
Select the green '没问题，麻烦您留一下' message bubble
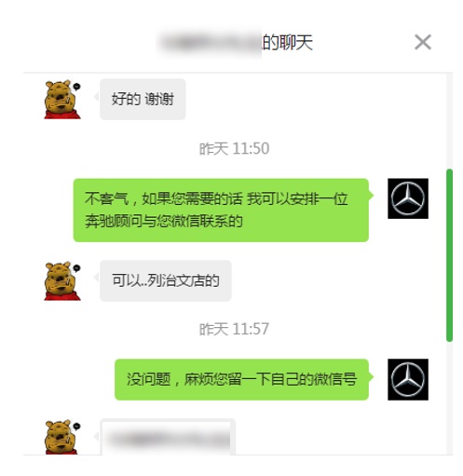point(241,379)
